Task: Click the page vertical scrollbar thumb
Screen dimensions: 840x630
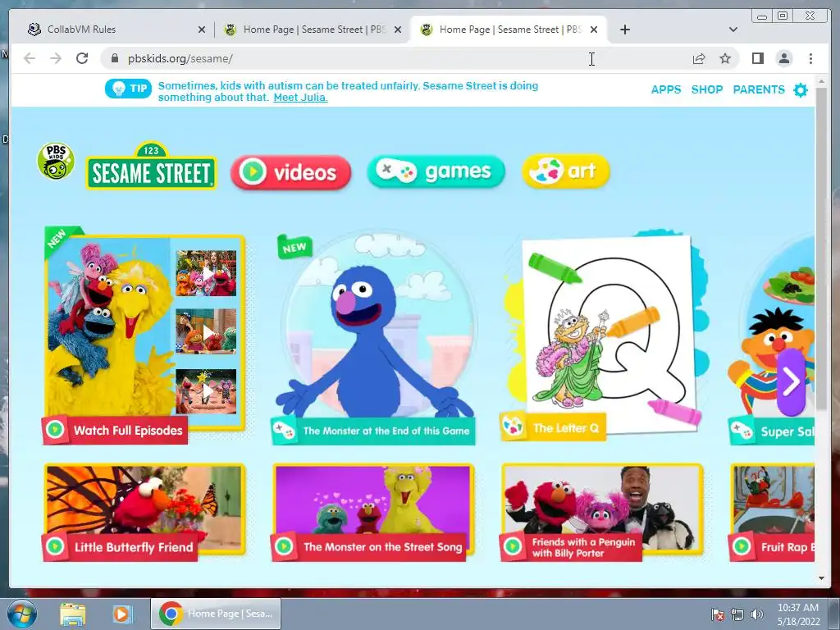Action: pyautogui.click(x=821, y=249)
